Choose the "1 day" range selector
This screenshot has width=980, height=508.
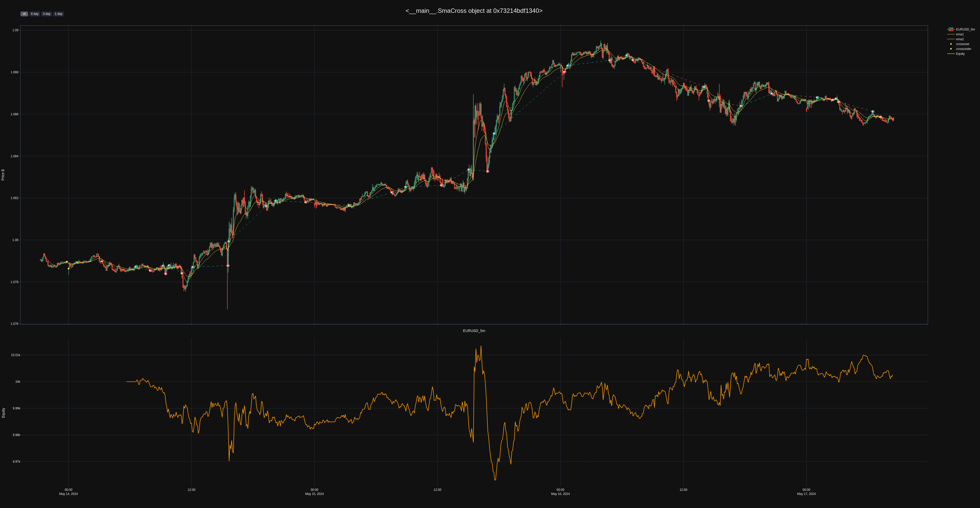click(x=58, y=14)
